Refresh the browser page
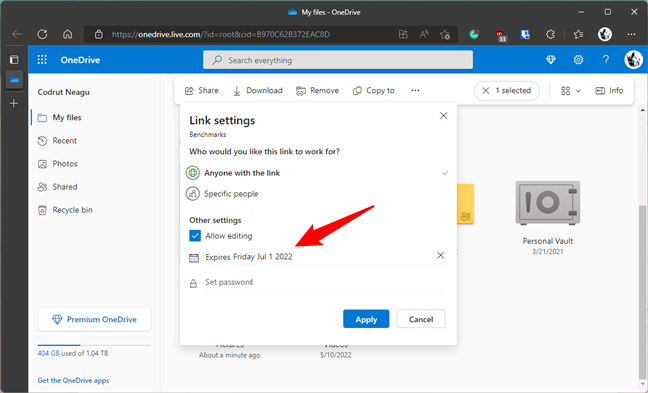This screenshot has width=648, height=393. point(42,34)
